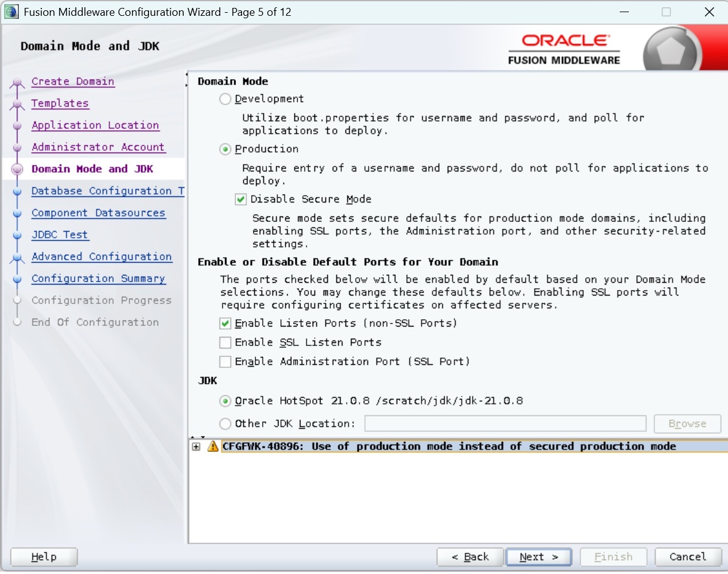Uncheck Enable Listen Ports (non-SSL Ports)

(225, 323)
